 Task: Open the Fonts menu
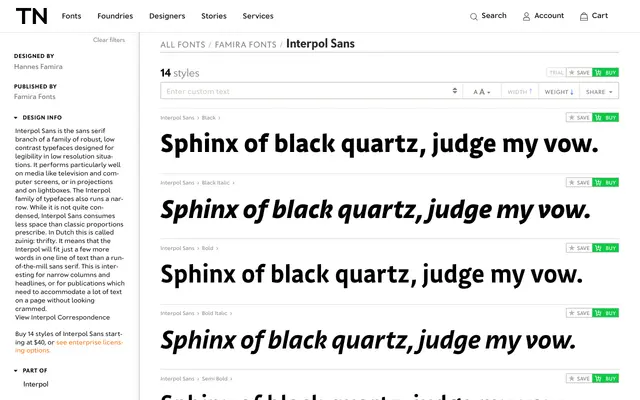click(71, 16)
